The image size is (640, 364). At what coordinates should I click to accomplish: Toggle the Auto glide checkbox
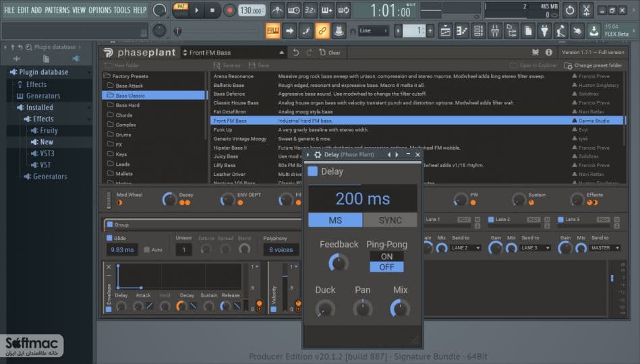146,249
